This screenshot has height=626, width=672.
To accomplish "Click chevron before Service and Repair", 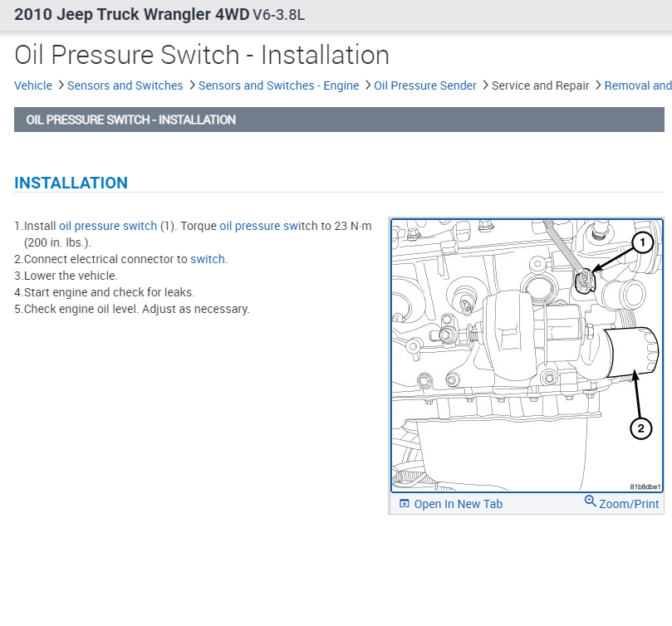I will coord(485,86).
